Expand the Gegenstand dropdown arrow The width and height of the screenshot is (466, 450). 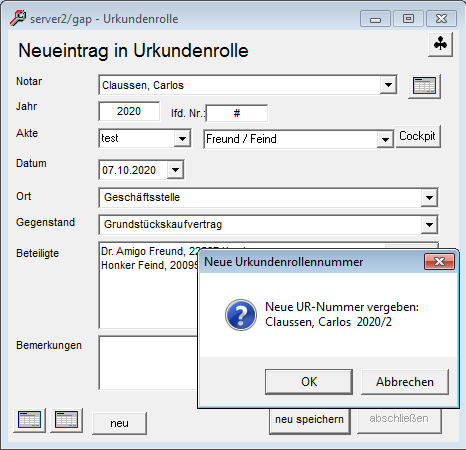[429, 225]
